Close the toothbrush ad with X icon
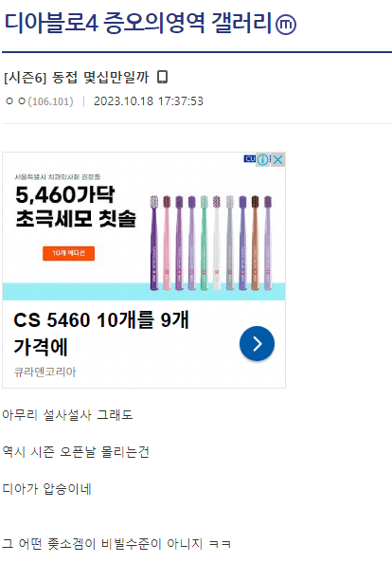 point(278,159)
